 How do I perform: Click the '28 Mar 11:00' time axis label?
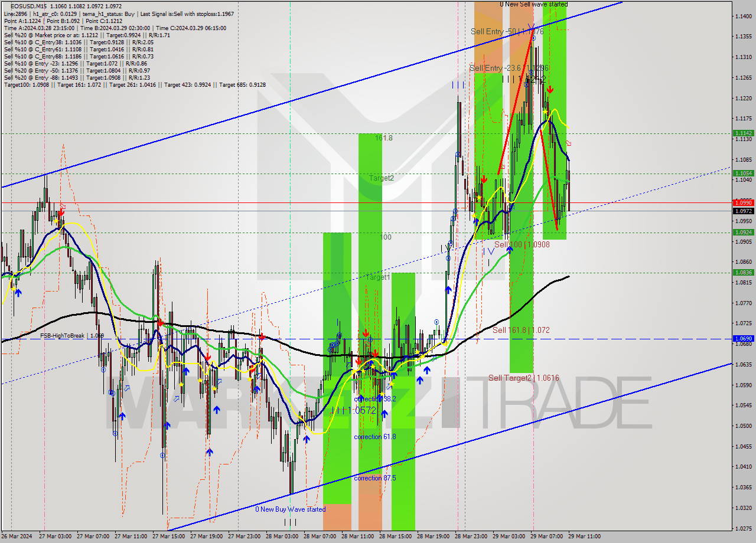(x=357, y=537)
